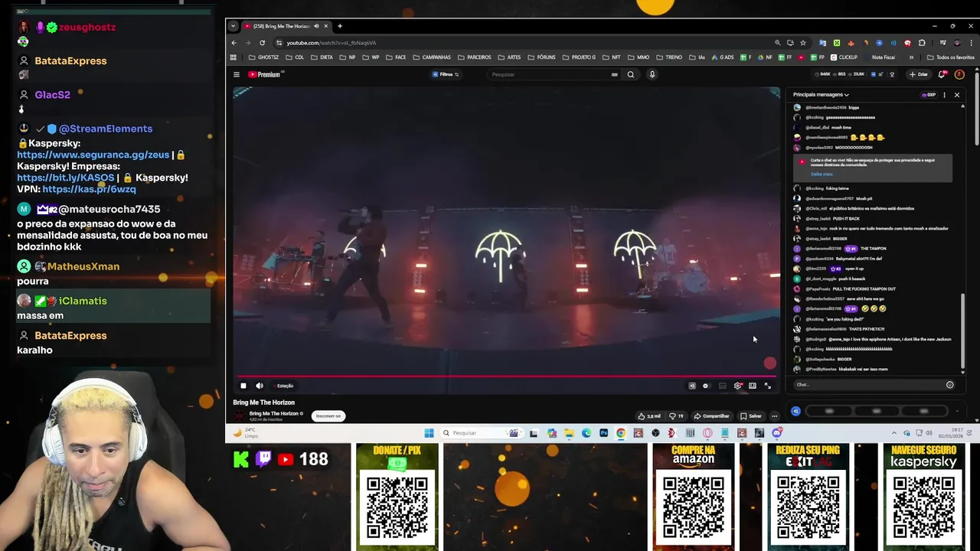Open the Chrome tab search dropdown
This screenshot has height=551, width=980.
[x=233, y=26]
